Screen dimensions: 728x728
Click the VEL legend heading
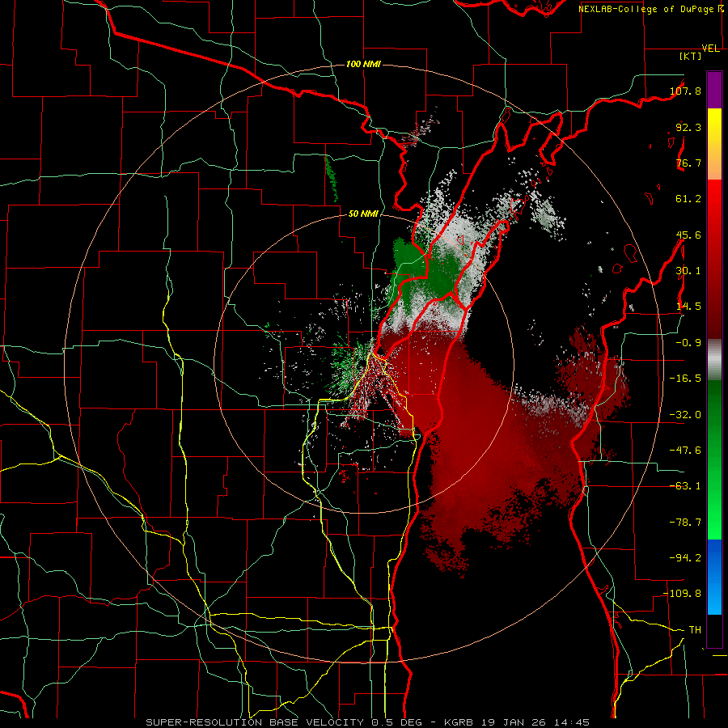711,49
